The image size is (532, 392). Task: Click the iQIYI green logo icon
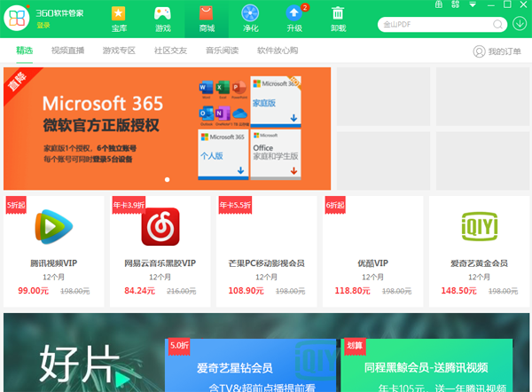tap(480, 226)
